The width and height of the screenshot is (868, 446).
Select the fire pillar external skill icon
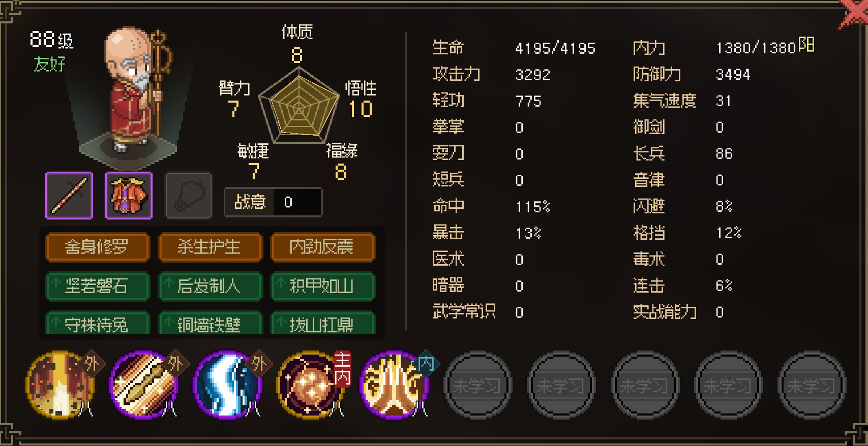tap(61, 385)
